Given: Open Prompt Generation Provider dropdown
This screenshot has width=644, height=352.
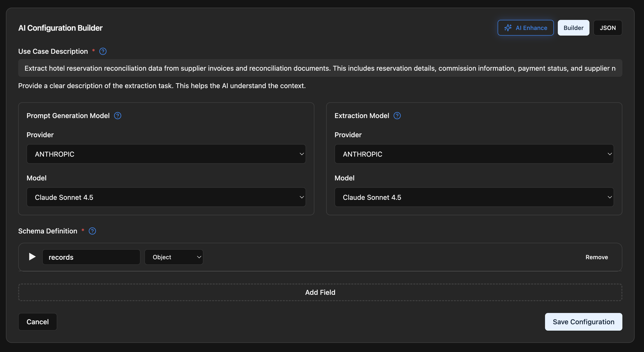Looking at the screenshot, I should coord(166,154).
